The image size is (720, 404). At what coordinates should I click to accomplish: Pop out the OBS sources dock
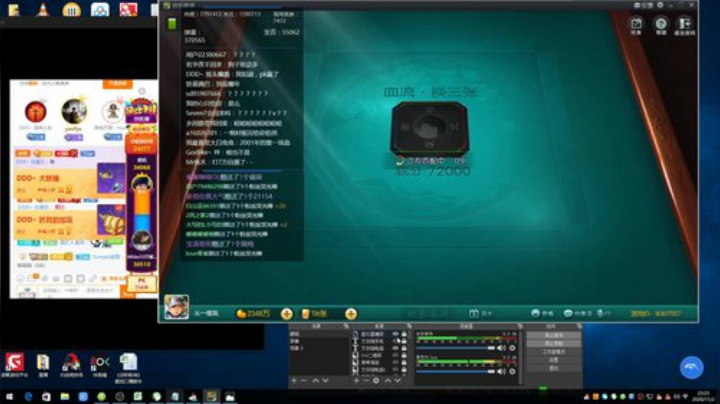(x=410, y=326)
